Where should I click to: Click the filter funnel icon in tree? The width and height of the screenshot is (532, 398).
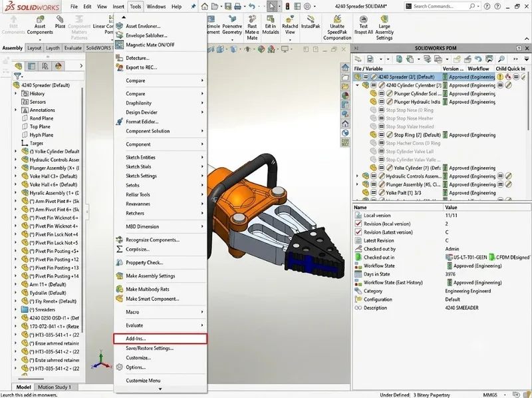(x=17, y=76)
